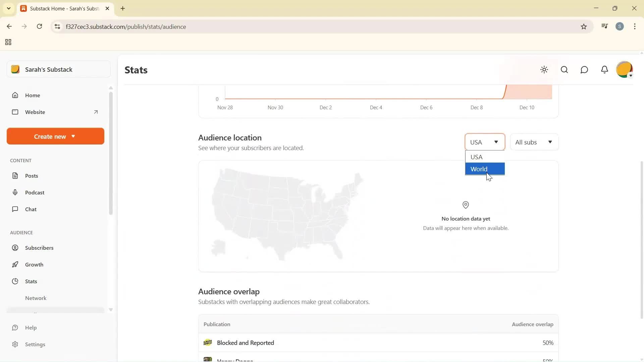
Task: Switch to Home in the sidebar
Action: point(33,95)
